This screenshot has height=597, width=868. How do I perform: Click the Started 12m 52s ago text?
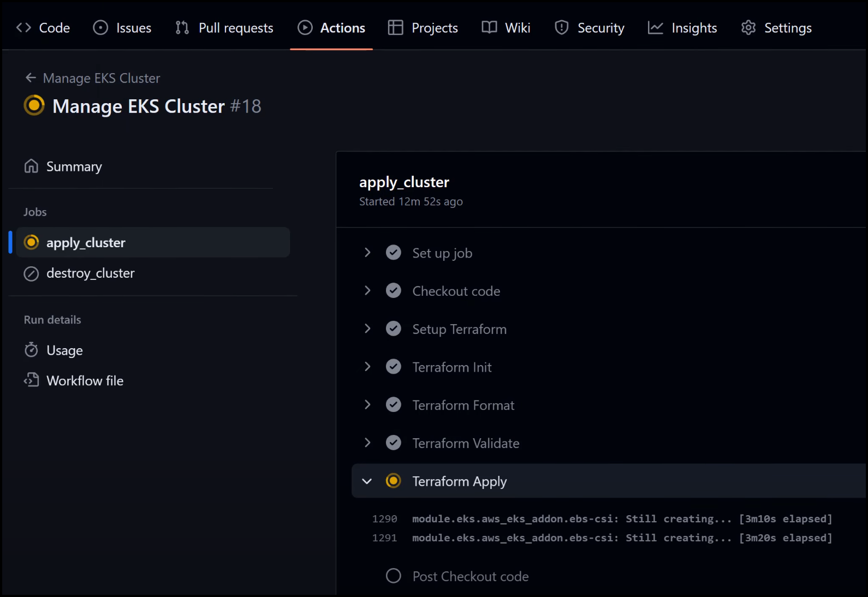coord(411,201)
